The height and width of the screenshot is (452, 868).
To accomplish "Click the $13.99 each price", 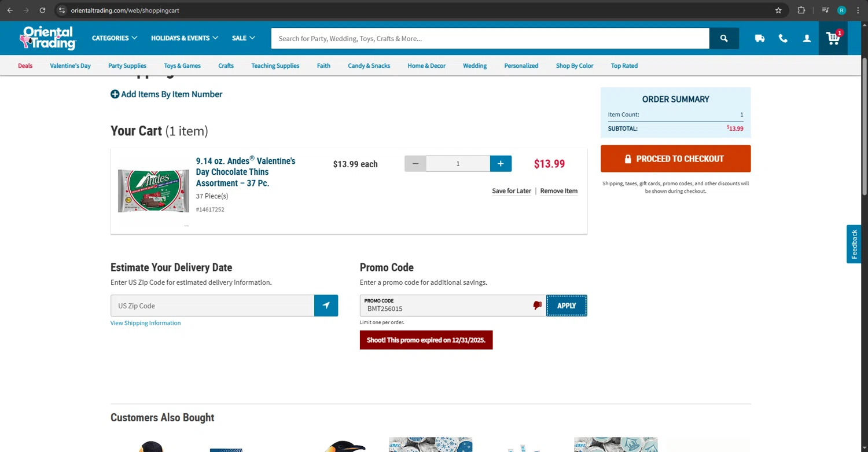I will click(355, 164).
